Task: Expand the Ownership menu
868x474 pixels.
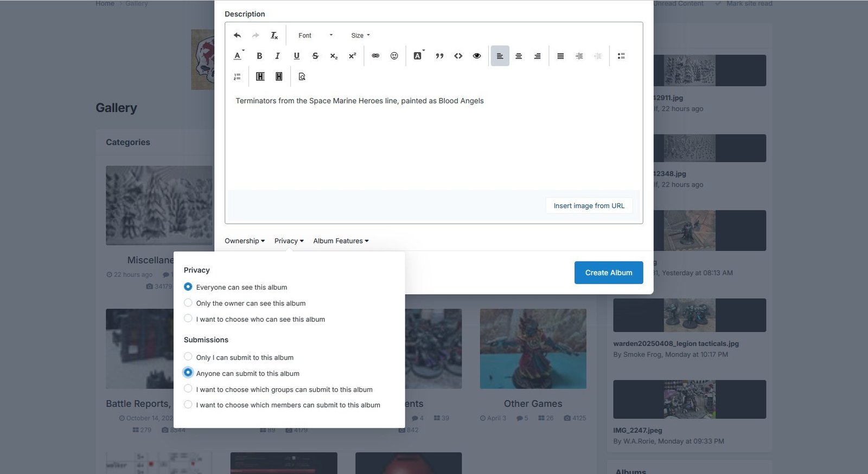Action: [245, 241]
